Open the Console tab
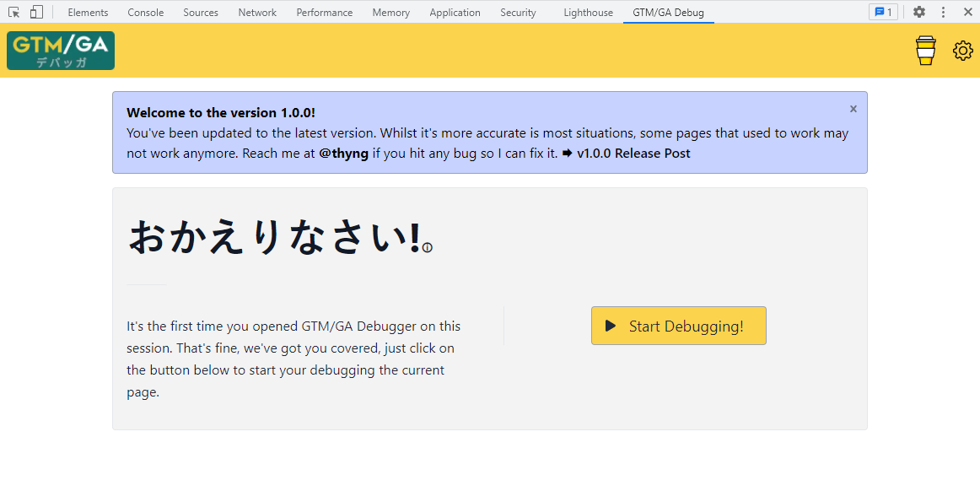This screenshot has height=491, width=980. tap(146, 13)
